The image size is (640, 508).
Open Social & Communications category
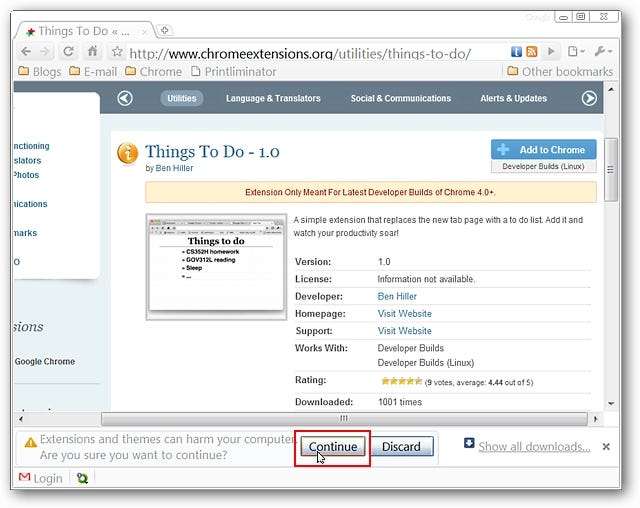click(x=401, y=98)
